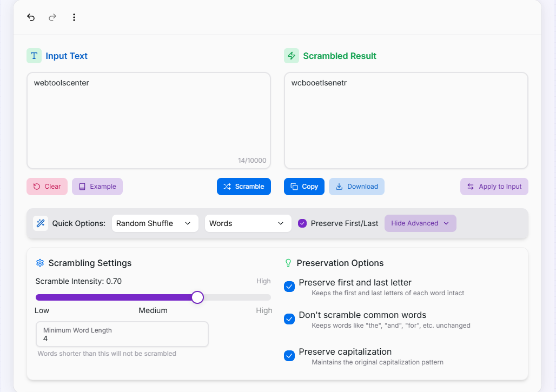Uncheck Preserve capitalization option
Viewport: 556px width, 392px height.
(289, 356)
